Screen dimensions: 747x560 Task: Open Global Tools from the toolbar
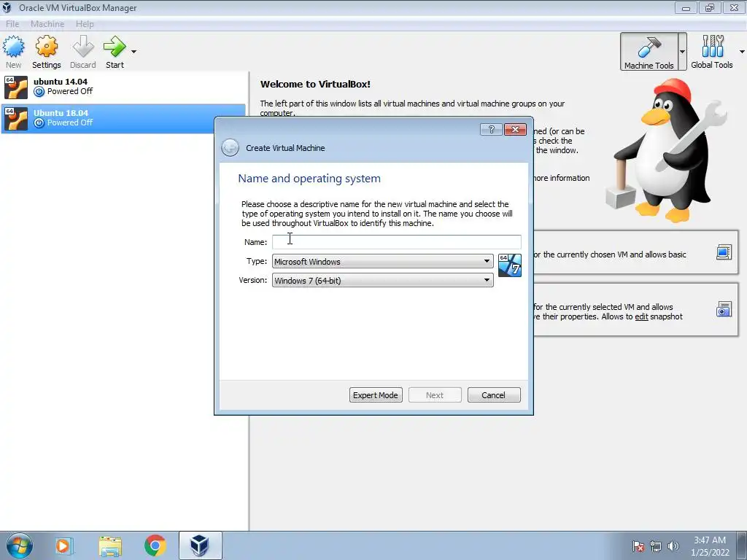(712, 52)
